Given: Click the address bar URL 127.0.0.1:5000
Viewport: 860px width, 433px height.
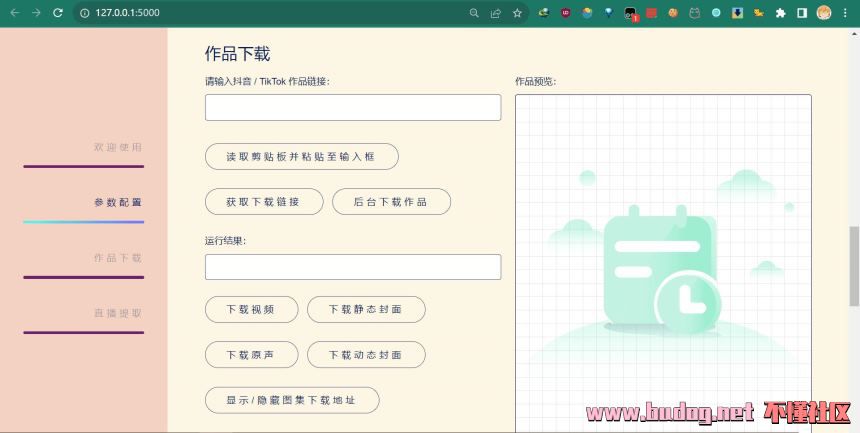Looking at the screenshot, I should pyautogui.click(x=127, y=13).
